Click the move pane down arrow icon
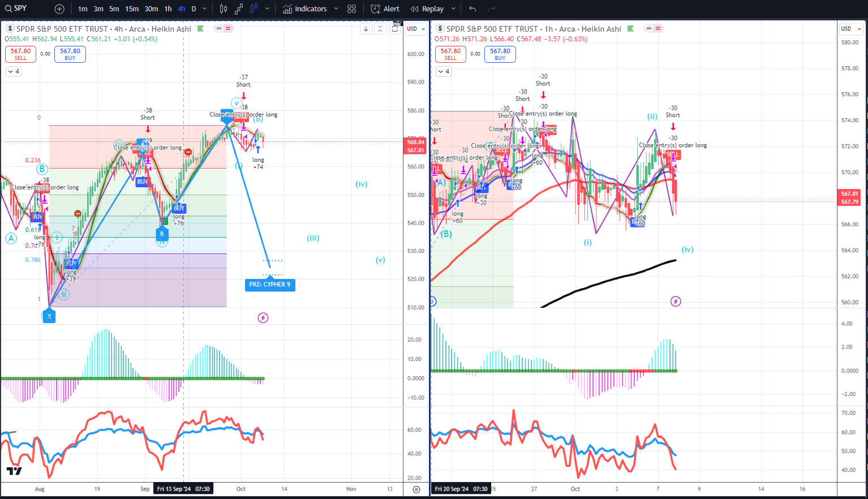The image size is (868, 499). tap(366, 29)
